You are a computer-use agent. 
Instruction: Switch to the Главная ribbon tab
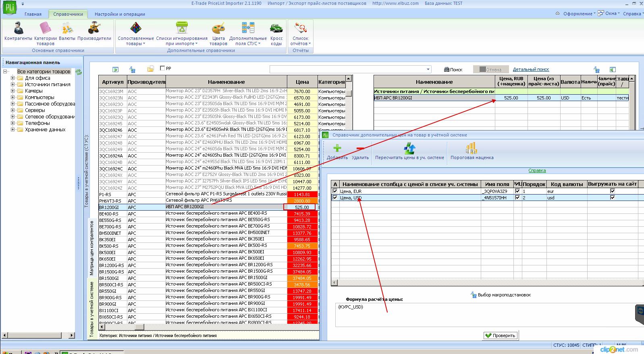pyautogui.click(x=33, y=14)
